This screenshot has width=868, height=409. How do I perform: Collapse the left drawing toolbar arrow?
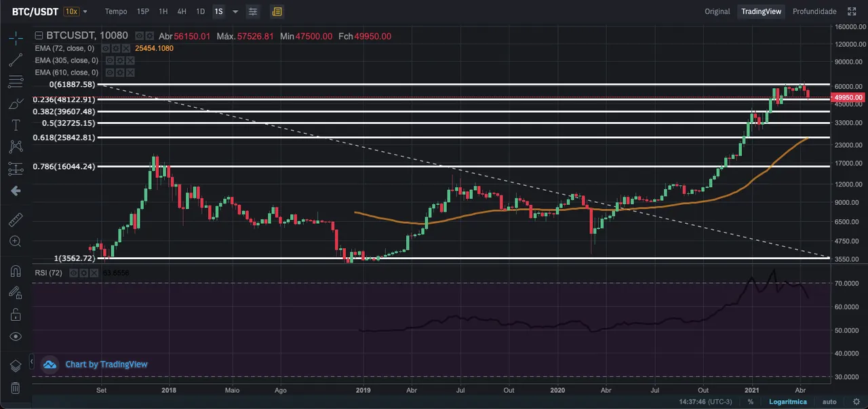click(31, 363)
